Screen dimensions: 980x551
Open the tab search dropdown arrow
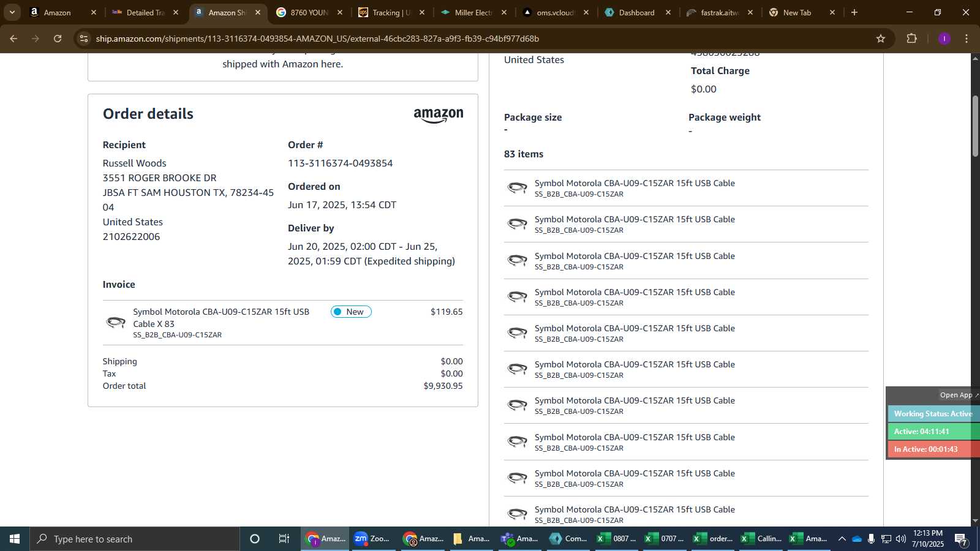(12, 12)
